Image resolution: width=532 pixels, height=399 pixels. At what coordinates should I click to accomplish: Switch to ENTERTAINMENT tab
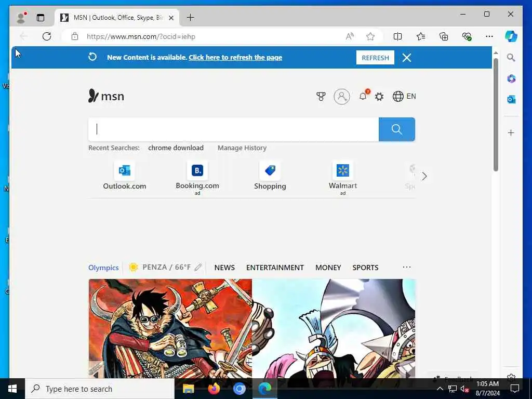[x=275, y=268]
